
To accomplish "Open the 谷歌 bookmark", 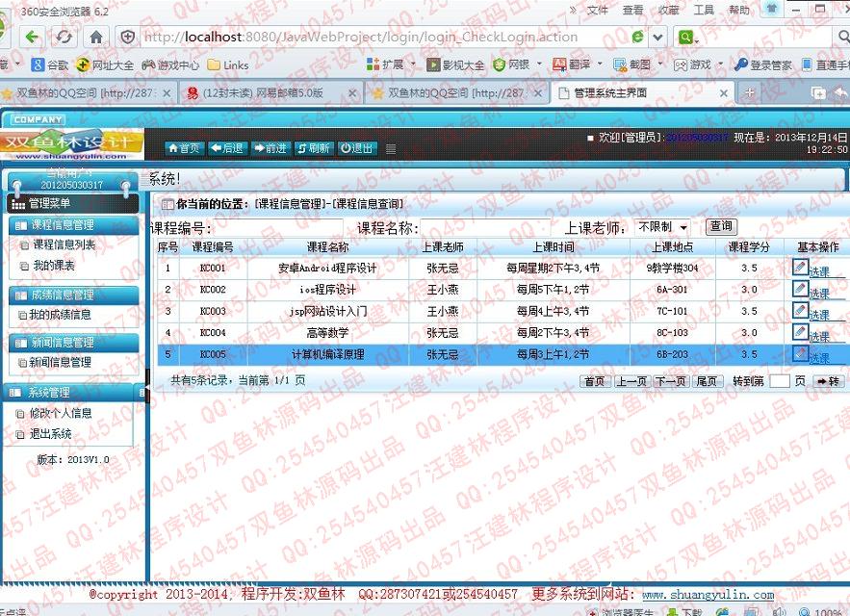I will [50, 65].
